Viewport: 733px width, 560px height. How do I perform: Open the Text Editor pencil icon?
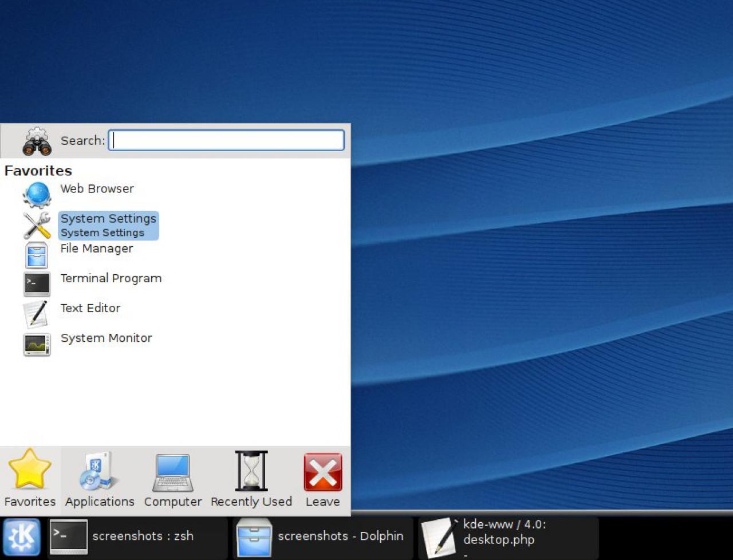(36, 314)
